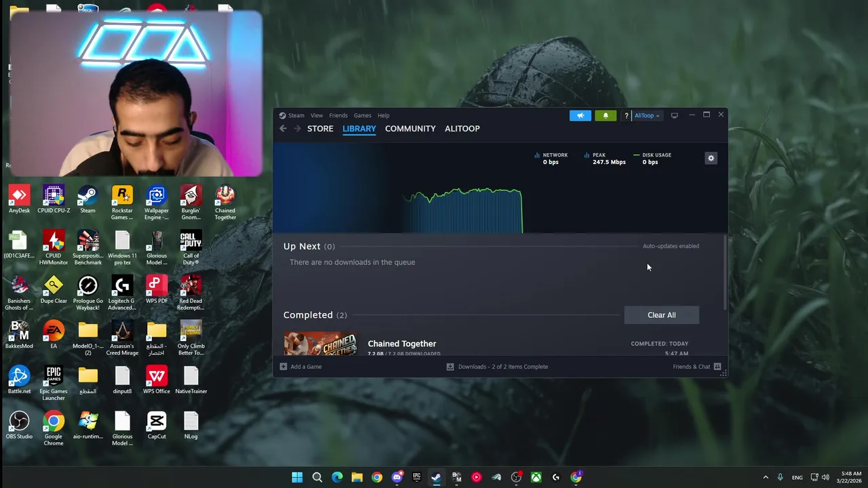Open the ALITOOP profile tab
The height and width of the screenshot is (488, 868).
(x=462, y=129)
